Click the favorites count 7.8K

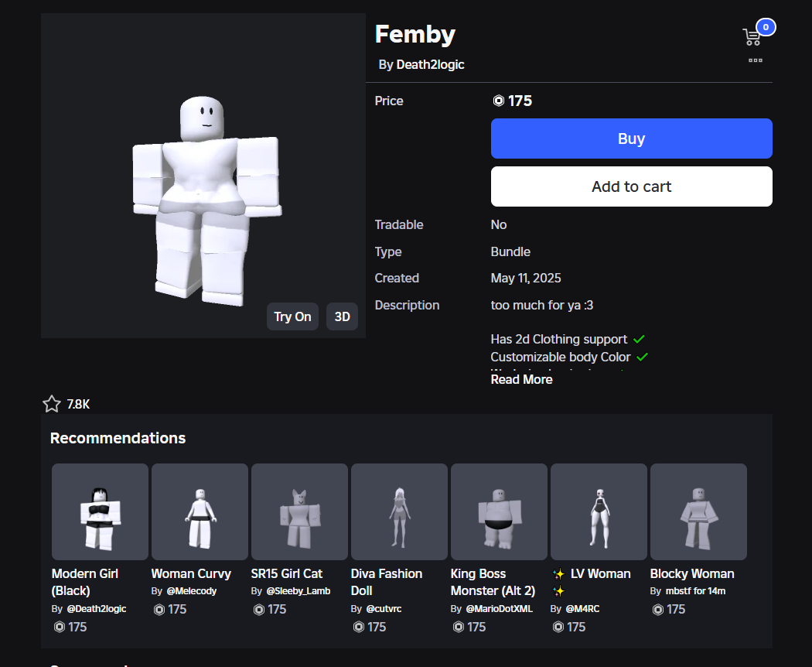point(78,404)
